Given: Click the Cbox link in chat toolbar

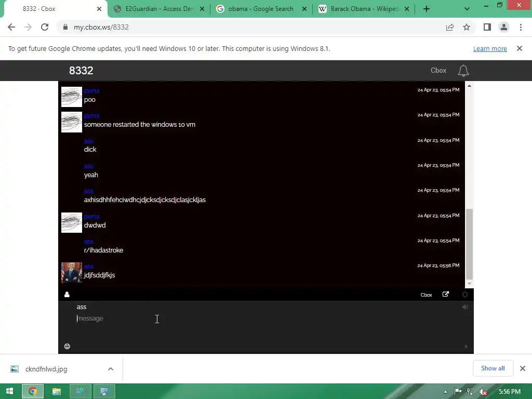Looking at the screenshot, I should (x=426, y=295).
